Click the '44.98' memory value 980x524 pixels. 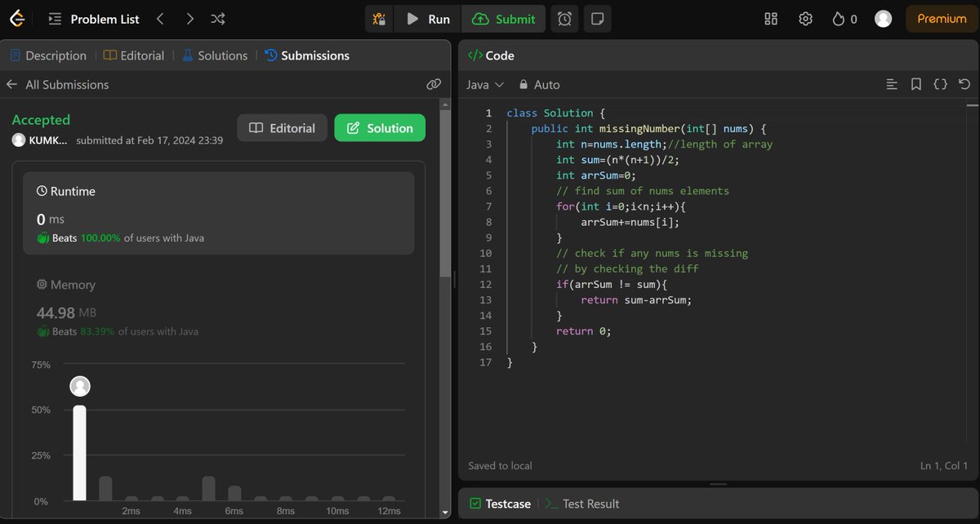coord(56,313)
